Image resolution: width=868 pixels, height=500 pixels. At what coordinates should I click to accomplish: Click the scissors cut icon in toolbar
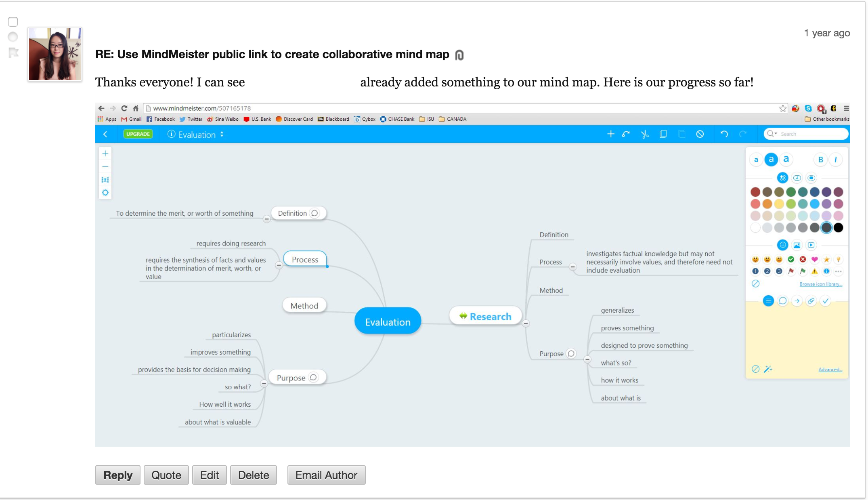coord(645,134)
